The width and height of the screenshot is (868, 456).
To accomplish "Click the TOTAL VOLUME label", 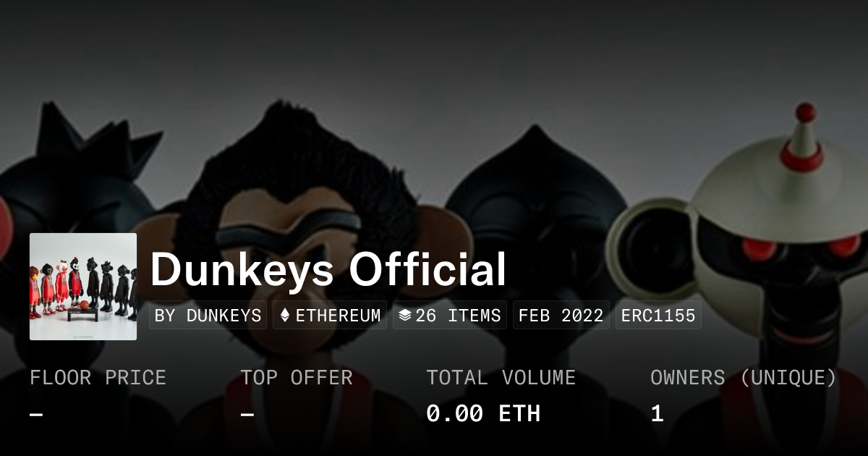I will coord(501,378).
